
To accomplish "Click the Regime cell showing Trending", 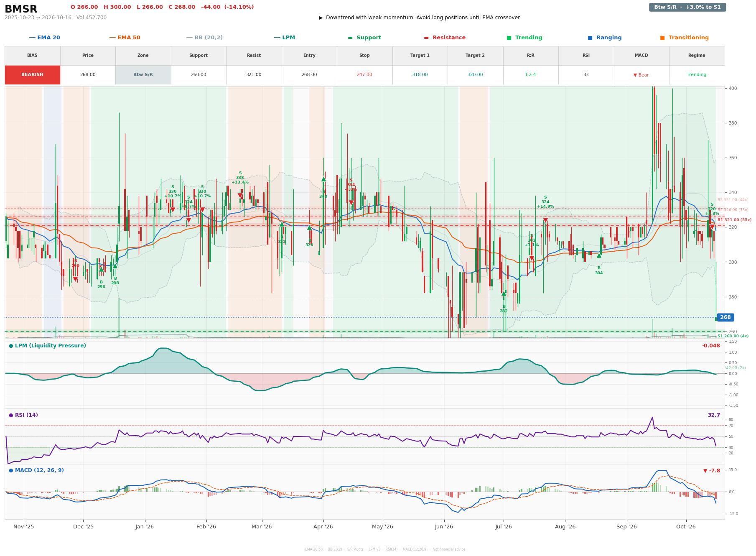I will click(x=697, y=75).
